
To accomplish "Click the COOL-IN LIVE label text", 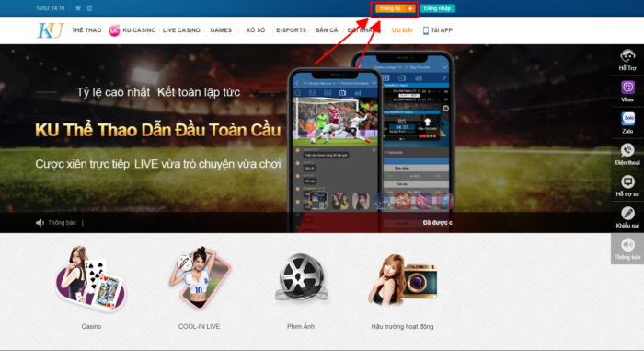I will click(200, 326).
